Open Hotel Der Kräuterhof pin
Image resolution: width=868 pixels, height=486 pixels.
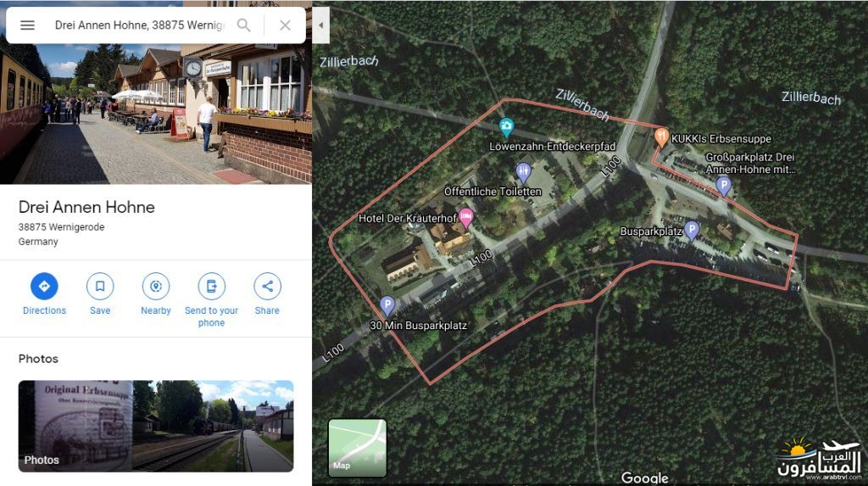466,217
